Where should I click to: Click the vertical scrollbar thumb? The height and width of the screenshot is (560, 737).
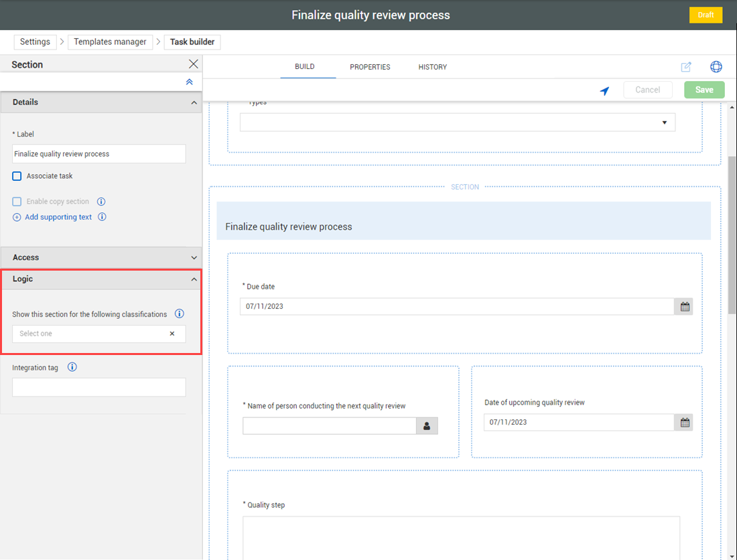[x=732, y=235]
